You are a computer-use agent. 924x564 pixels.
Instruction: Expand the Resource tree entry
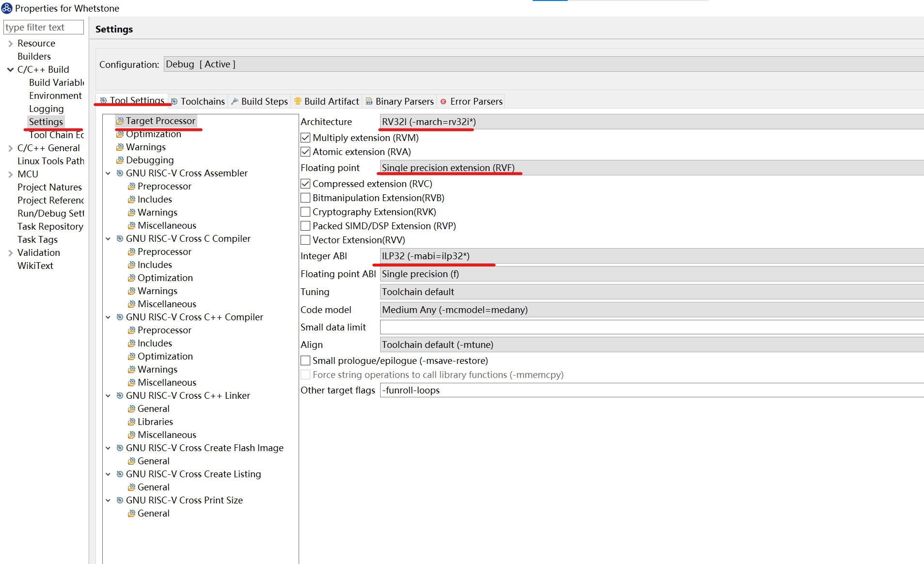point(10,44)
